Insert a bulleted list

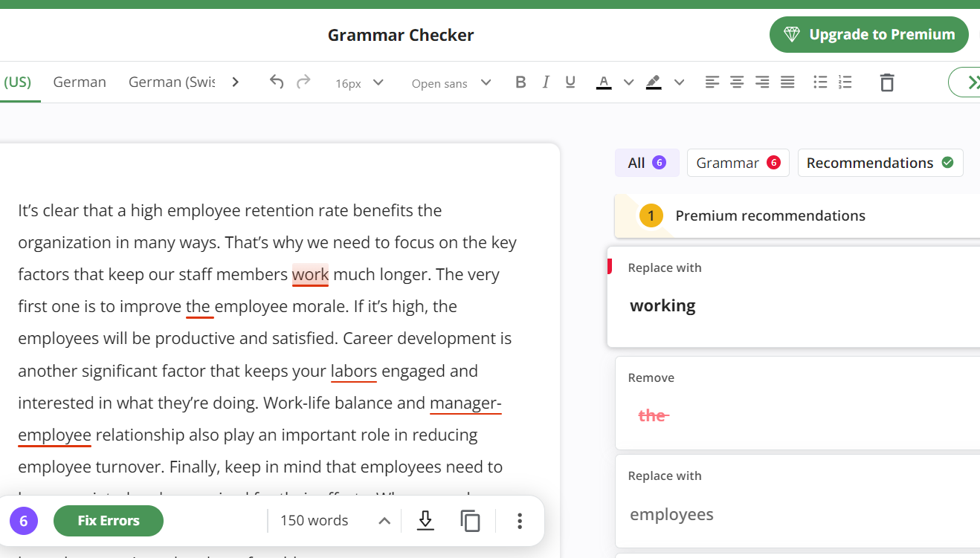click(x=820, y=82)
